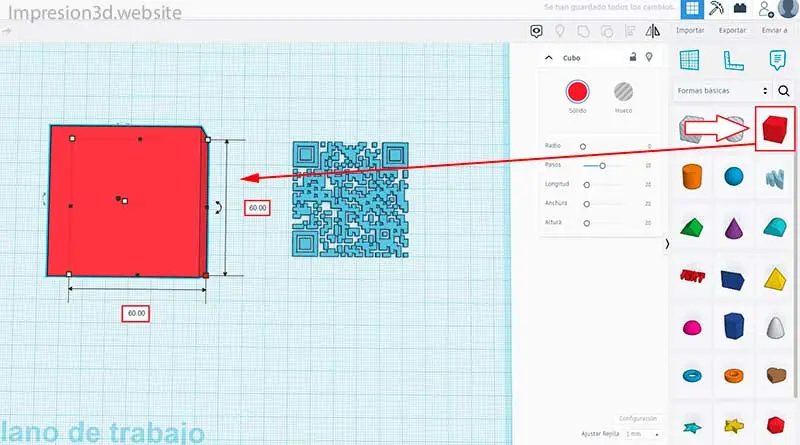This screenshot has height=445, width=800.
Task: Invite a collaborator with the add-person icon
Action: [x=766, y=9]
